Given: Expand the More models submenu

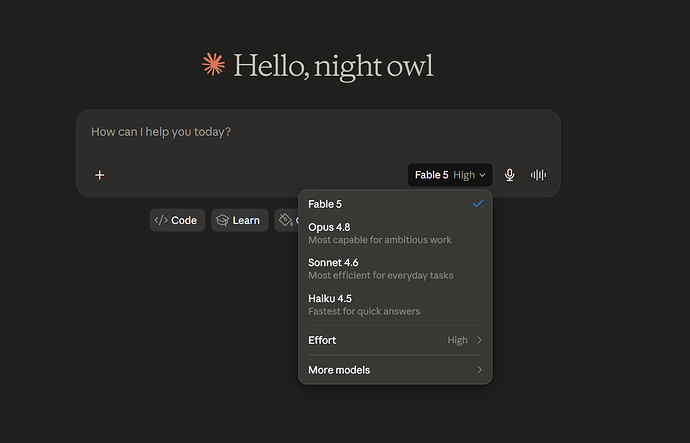Looking at the screenshot, I should 395,370.
